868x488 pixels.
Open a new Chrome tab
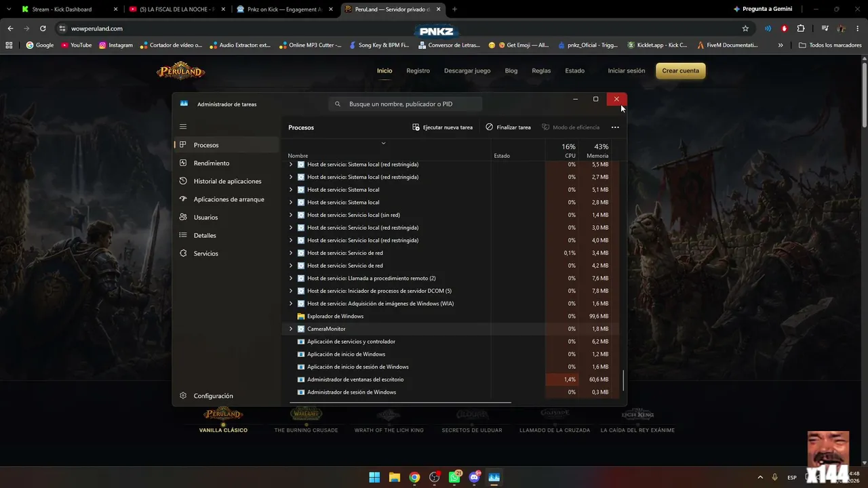[x=454, y=9]
